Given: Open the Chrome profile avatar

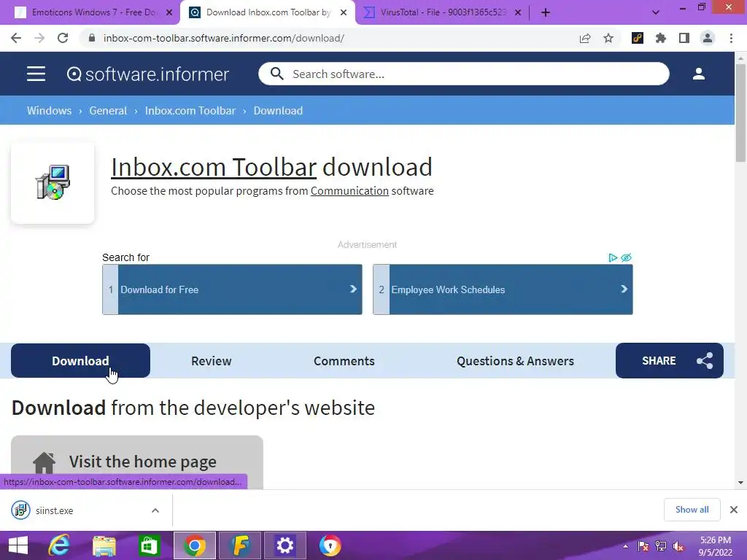Looking at the screenshot, I should [708, 38].
